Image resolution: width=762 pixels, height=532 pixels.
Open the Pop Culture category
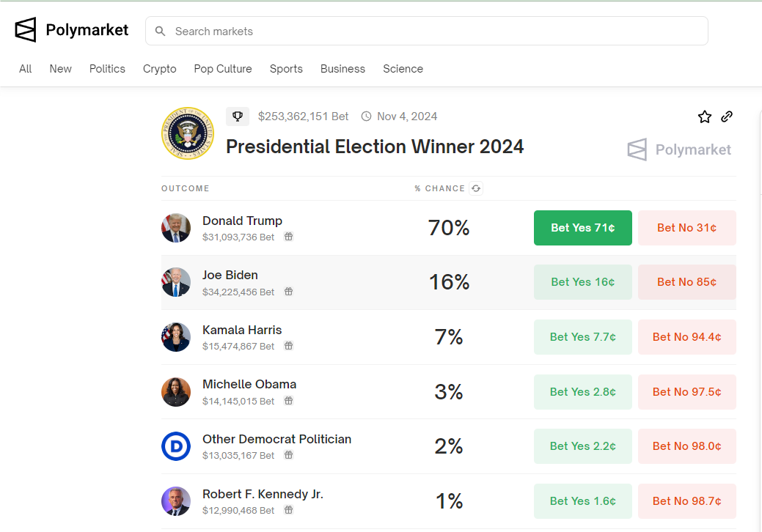coord(222,69)
